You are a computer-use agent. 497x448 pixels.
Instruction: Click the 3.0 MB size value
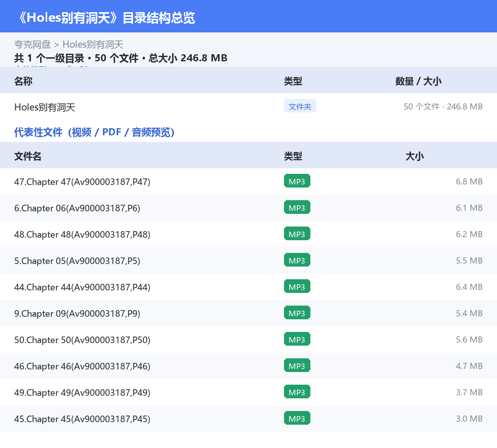coord(469,418)
